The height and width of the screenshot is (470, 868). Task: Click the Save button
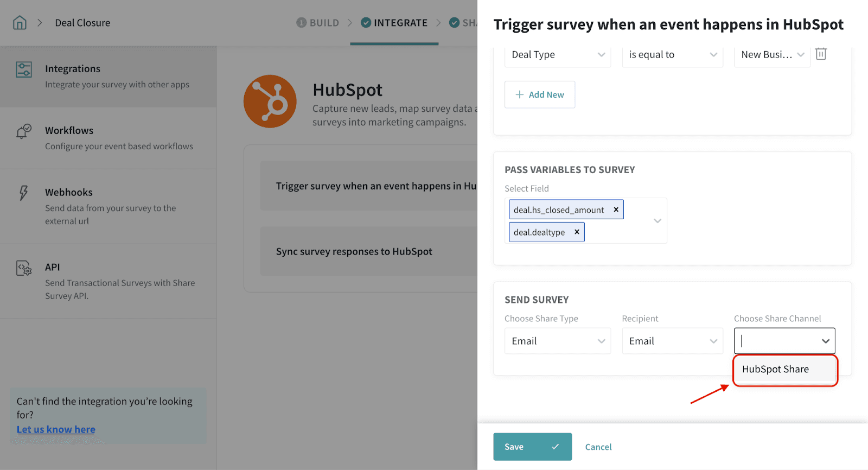pyautogui.click(x=532, y=447)
